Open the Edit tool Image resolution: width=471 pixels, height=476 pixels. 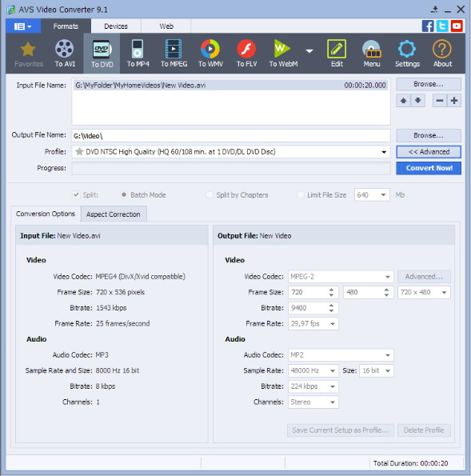pos(337,54)
